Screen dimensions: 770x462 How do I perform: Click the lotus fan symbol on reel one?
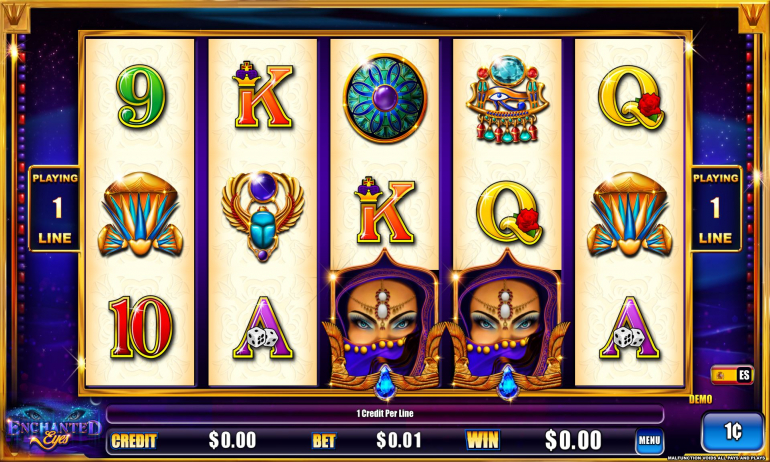[140, 214]
